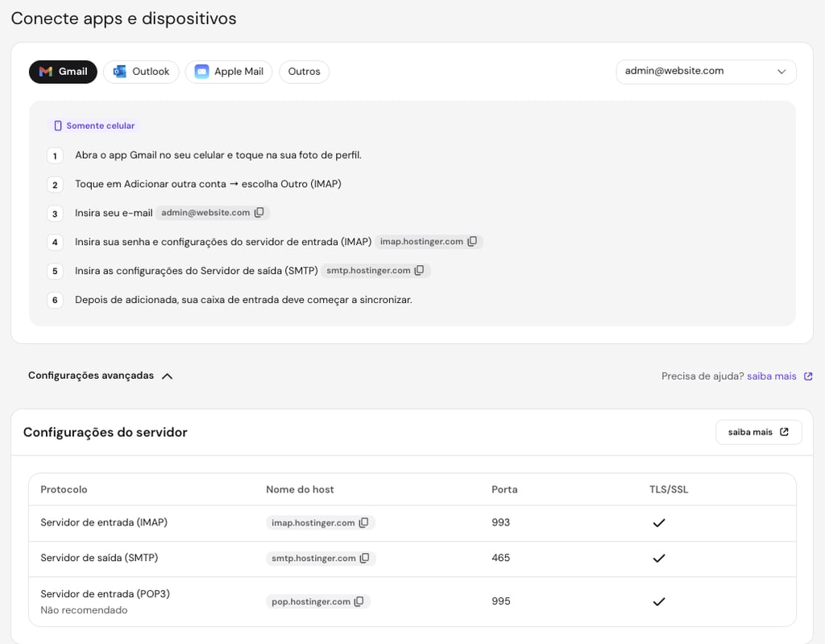The image size is (825, 644).
Task: Click the Configurações do servidor heading
Action: pos(106,432)
